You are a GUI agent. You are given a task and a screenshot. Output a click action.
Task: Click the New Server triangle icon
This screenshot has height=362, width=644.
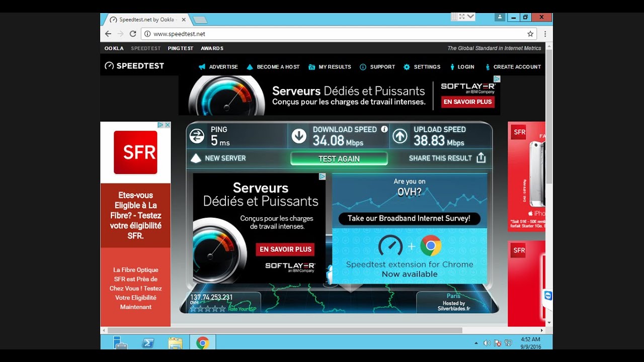[x=196, y=158]
